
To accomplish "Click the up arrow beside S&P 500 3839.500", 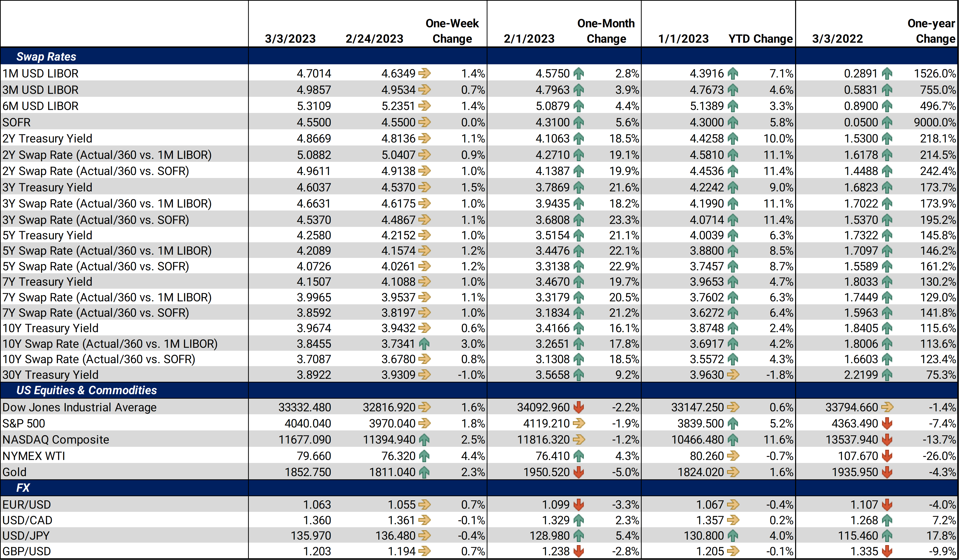I will tap(733, 423).
